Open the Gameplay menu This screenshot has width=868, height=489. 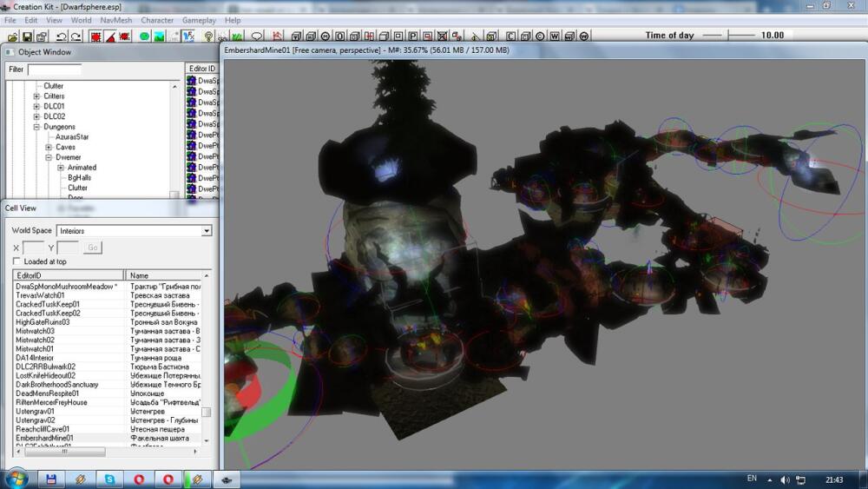pyautogui.click(x=199, y=20)
